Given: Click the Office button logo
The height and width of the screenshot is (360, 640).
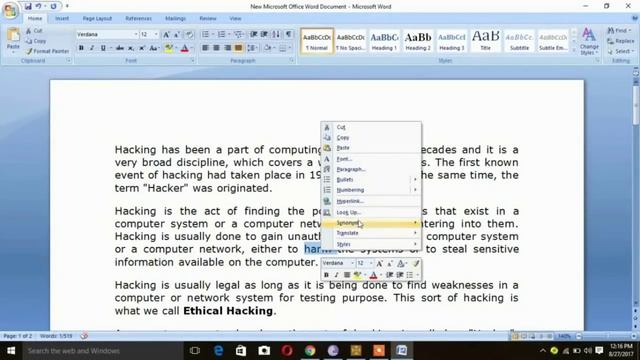Looking at the screenshot, I should (10, 10).
